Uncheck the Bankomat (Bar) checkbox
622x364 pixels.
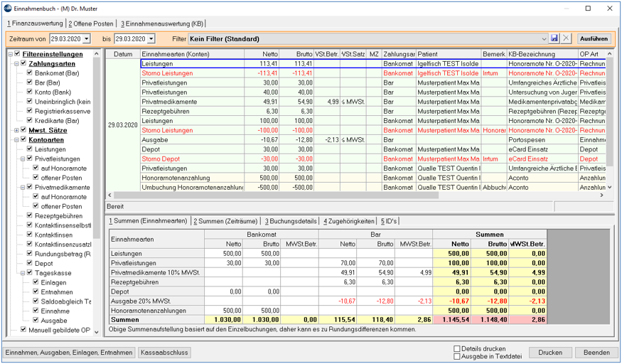[x=30, y=73]
